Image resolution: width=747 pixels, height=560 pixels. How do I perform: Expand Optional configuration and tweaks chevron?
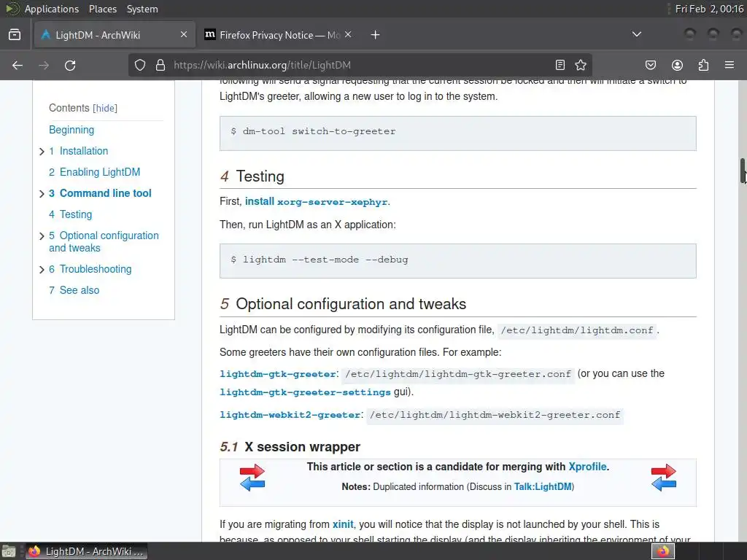[42, 236]
